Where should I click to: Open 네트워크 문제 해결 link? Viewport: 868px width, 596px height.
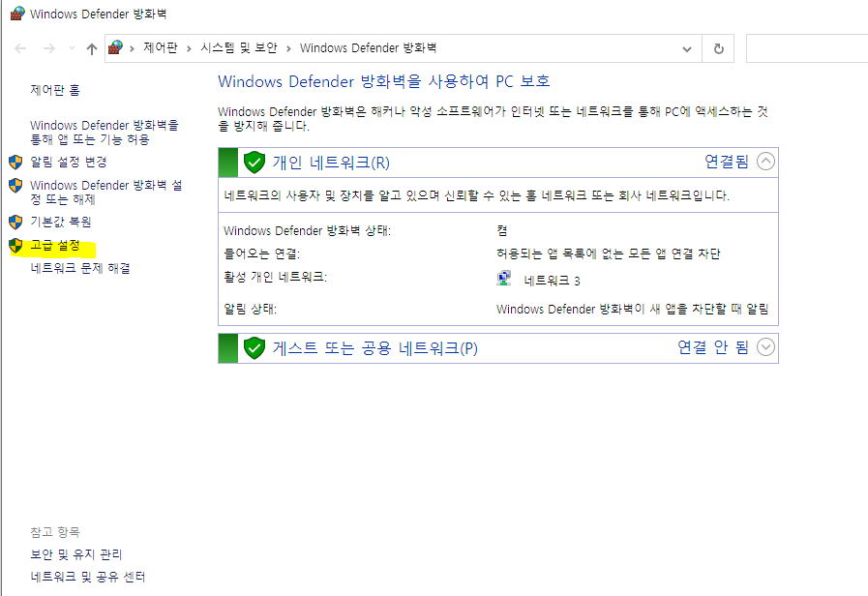(x=80, y=268)
